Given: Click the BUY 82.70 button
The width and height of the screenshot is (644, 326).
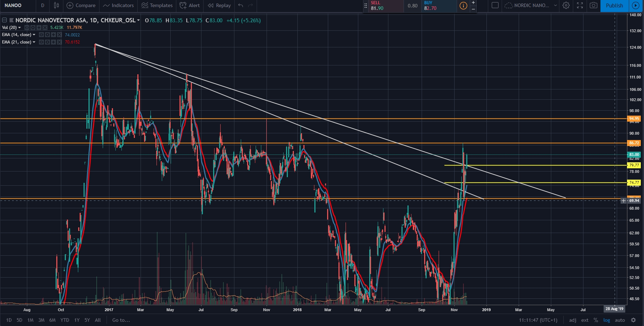Looking at the screenshot, I should tap(439, 6).
